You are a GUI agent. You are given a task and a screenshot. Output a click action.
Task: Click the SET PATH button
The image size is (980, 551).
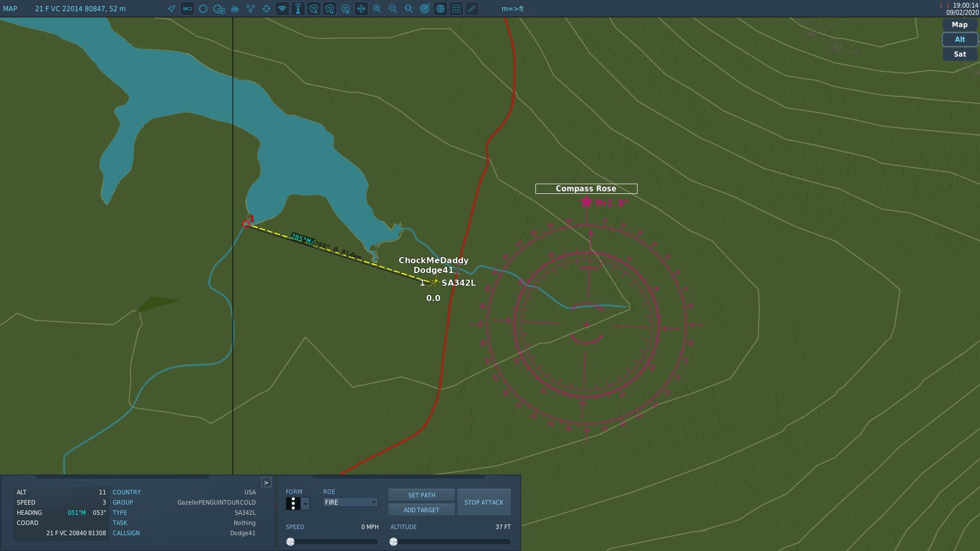(422, 495)
